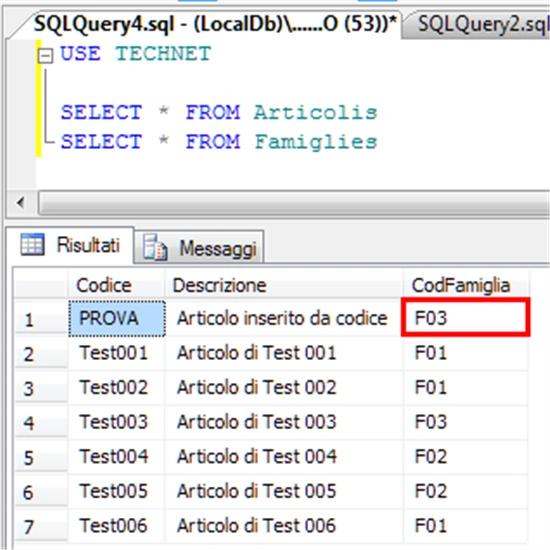Click the Test003 cell
550x550 pixels.
116,422
